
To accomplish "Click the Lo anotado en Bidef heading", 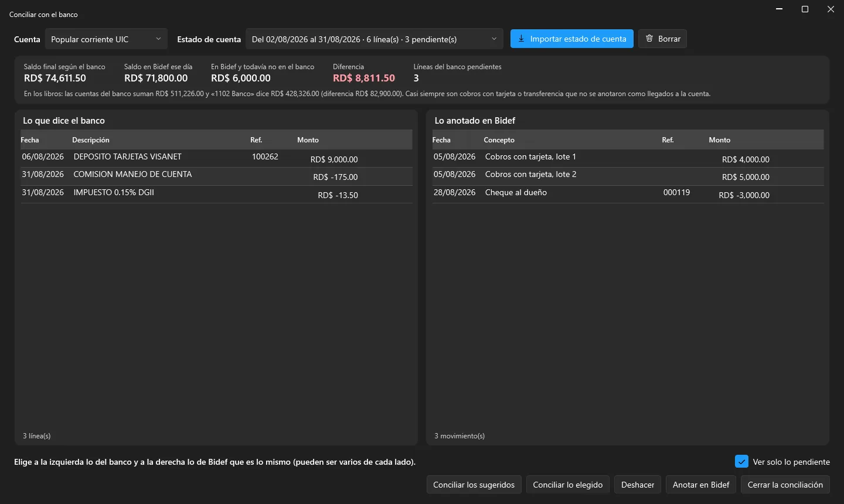I will click(475, 121).
